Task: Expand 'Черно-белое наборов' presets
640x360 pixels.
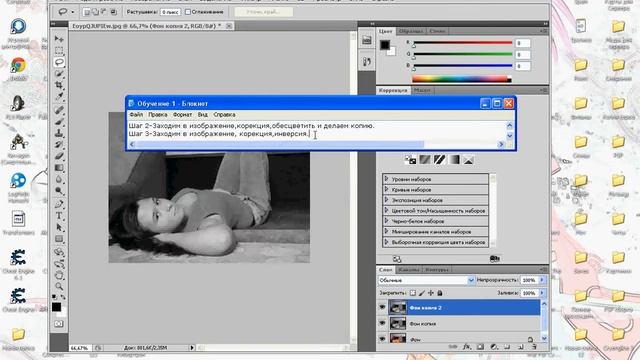Action: 386,221
